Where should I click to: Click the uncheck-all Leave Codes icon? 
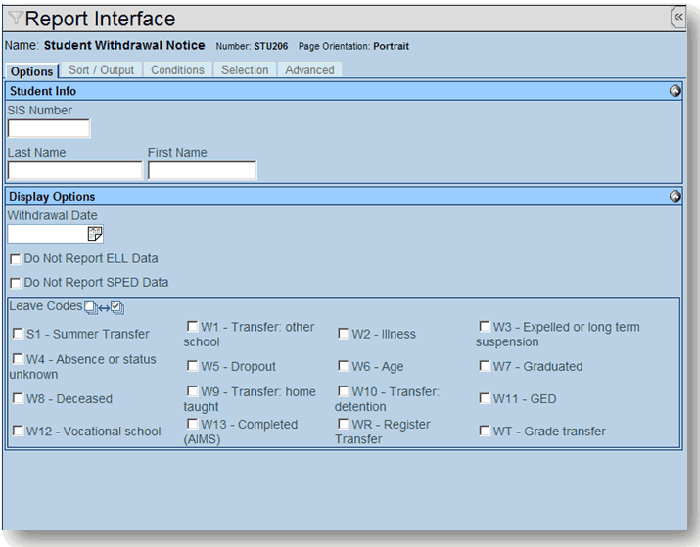91,307
